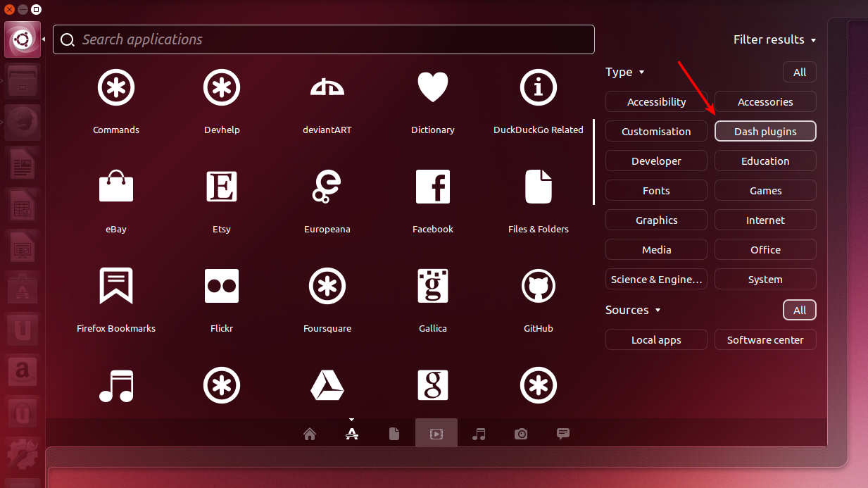868x488 pixels.
Task: Select the Europeana plugin icon
Action: pos(327,187)
